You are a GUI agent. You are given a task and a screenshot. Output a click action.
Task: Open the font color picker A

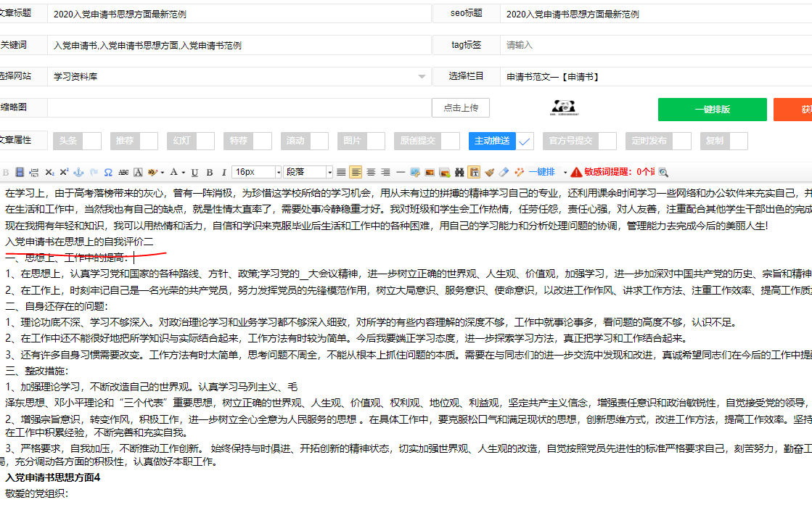pos(173,172)
